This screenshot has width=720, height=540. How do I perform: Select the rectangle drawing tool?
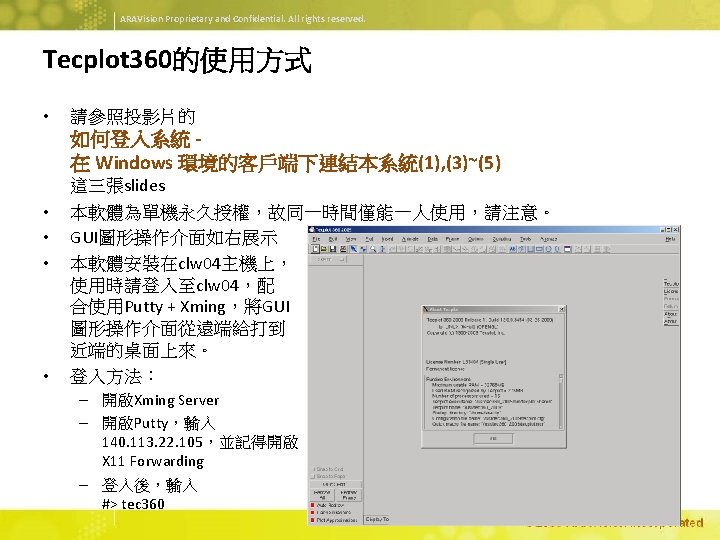click(x=540, y=249)
